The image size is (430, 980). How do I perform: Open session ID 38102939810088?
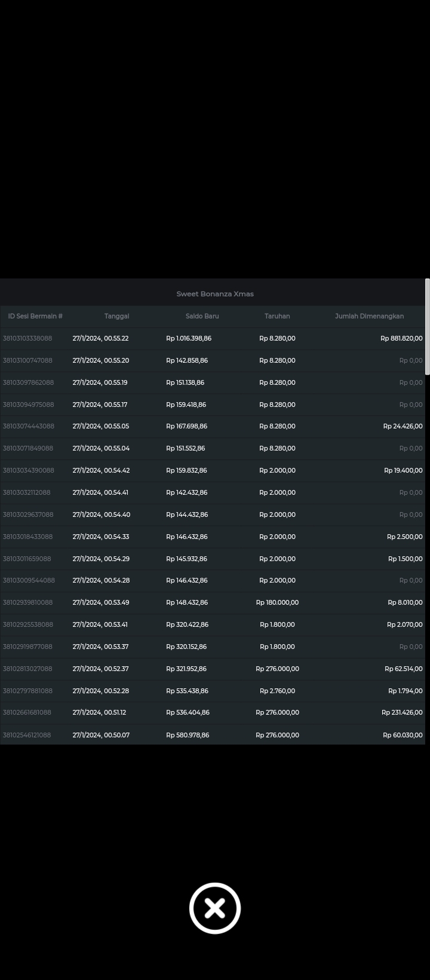point(27,602)
